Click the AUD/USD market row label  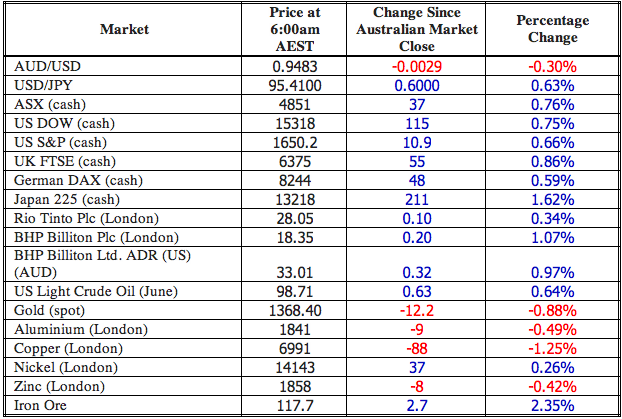coord(46,66)
